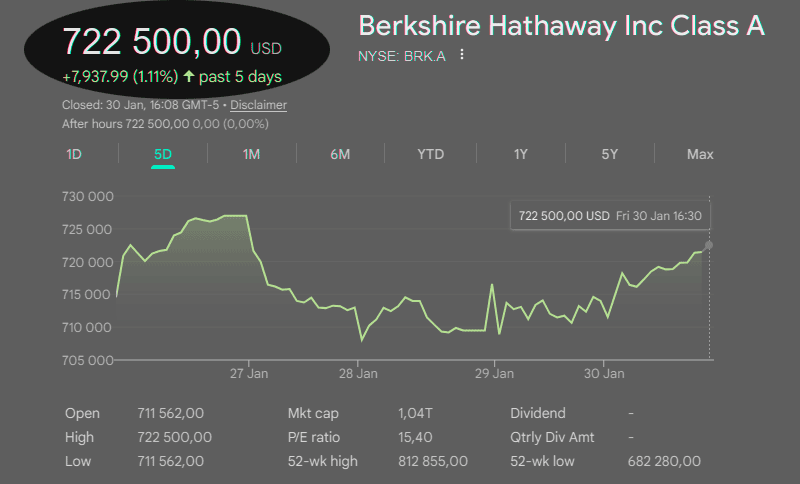Click the 29 Jan date axis label

point(495,373)
